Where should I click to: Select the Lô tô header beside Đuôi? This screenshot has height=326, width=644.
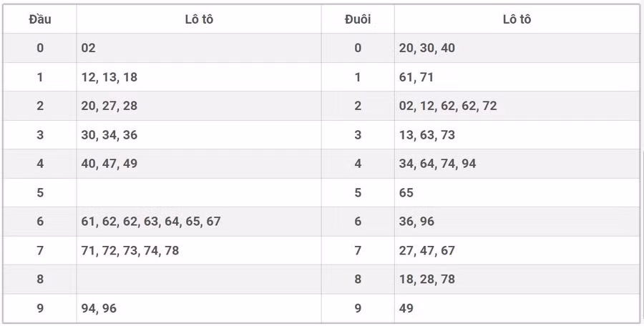point(517,19)
